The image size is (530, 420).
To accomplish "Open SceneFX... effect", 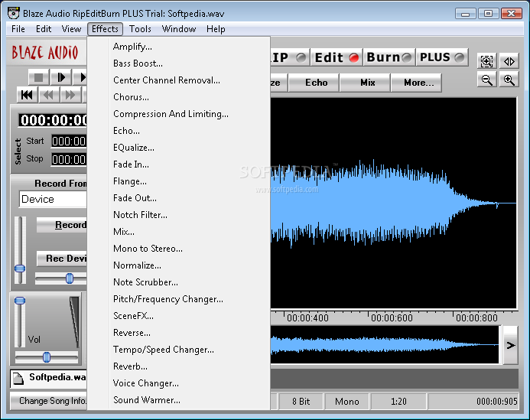I will (179, 316).
